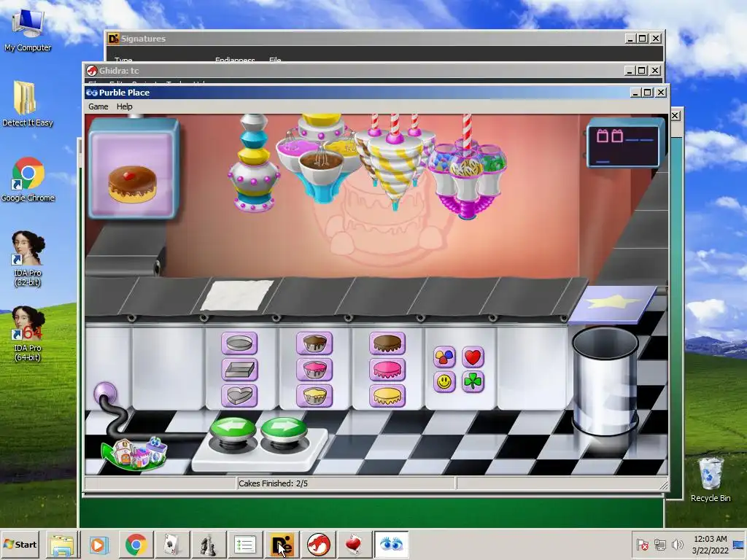This screenshot has width=747, height=560.
Task: Open My Computer desktop icon
Action: [x=28, y=29]
